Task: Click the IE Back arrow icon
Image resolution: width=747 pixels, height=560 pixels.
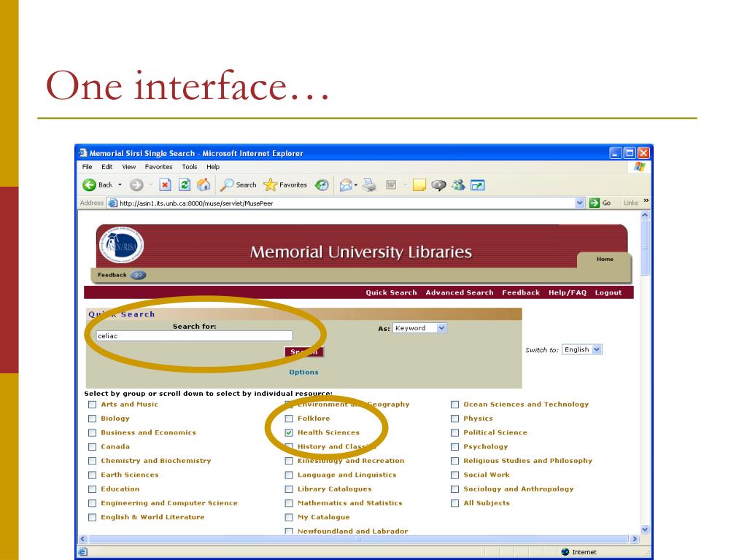Action: [x=89, y=184]
